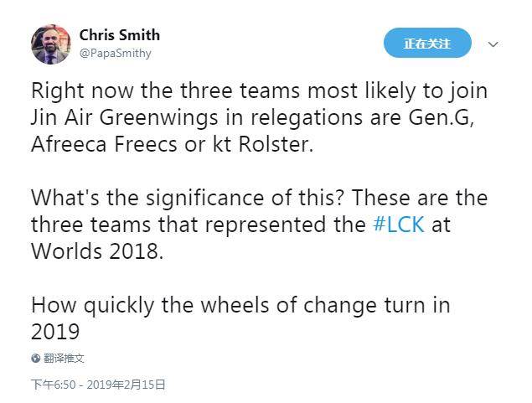This screenshot has width=532, height=403.
Task: Open the @PapaSmithy handle link
Action: (x=115, y=53)
